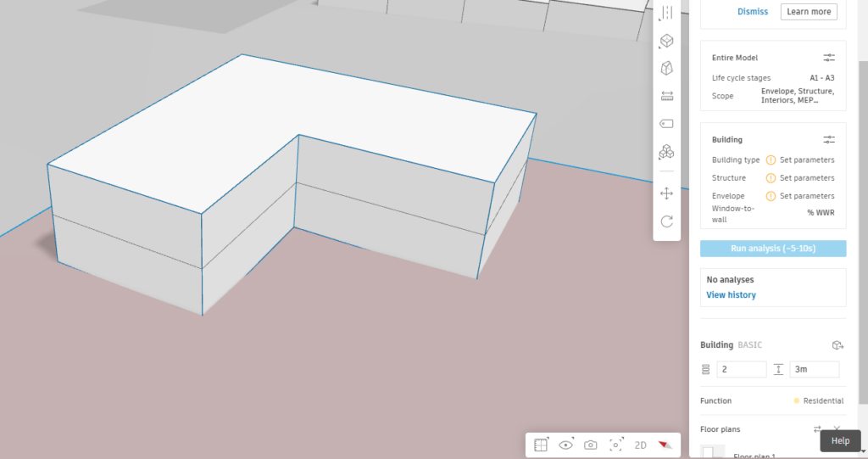Select the guide lines tool icon

point(666,12)
